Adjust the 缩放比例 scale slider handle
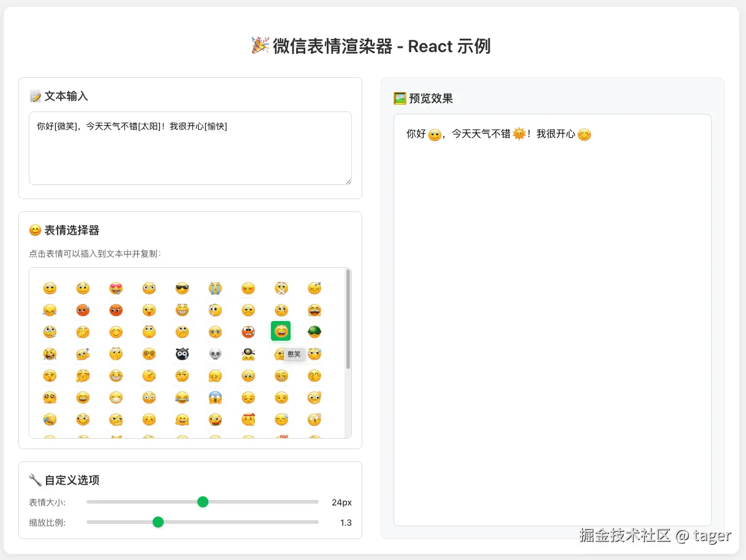 (x=158, y=522)
